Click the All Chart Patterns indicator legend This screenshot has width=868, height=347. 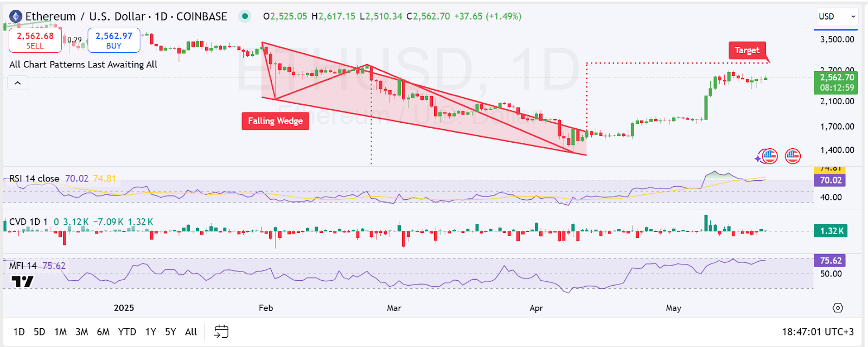tap(83, 65)
